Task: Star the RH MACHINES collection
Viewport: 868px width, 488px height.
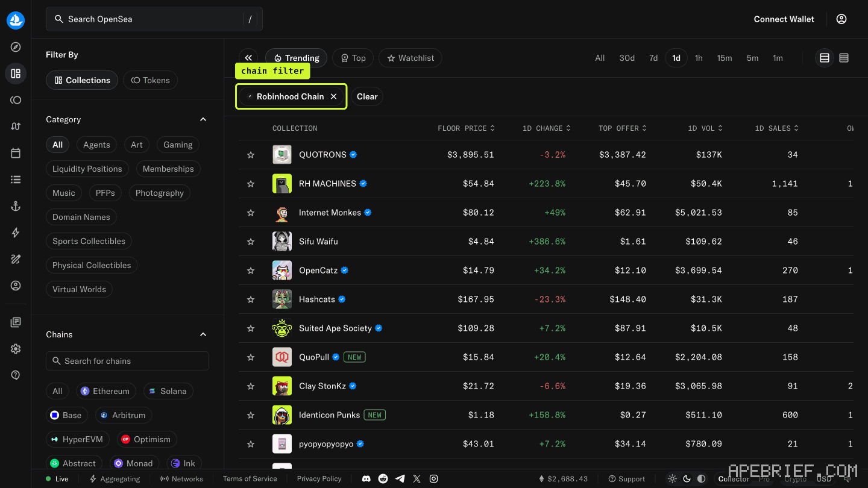Action: [x=251, y=184]
